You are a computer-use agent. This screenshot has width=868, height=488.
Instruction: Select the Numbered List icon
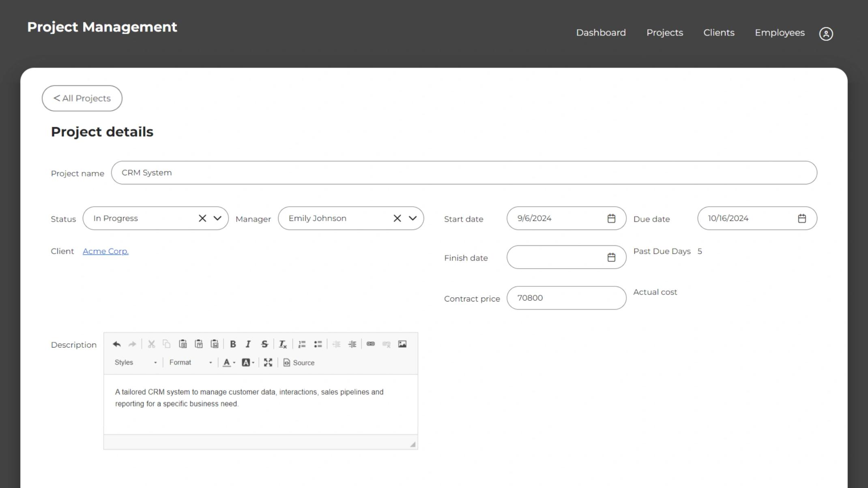(x=302, y=344)
